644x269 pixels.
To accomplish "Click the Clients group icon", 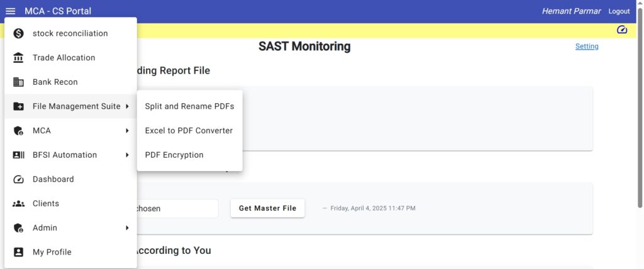I will (19, 204).
